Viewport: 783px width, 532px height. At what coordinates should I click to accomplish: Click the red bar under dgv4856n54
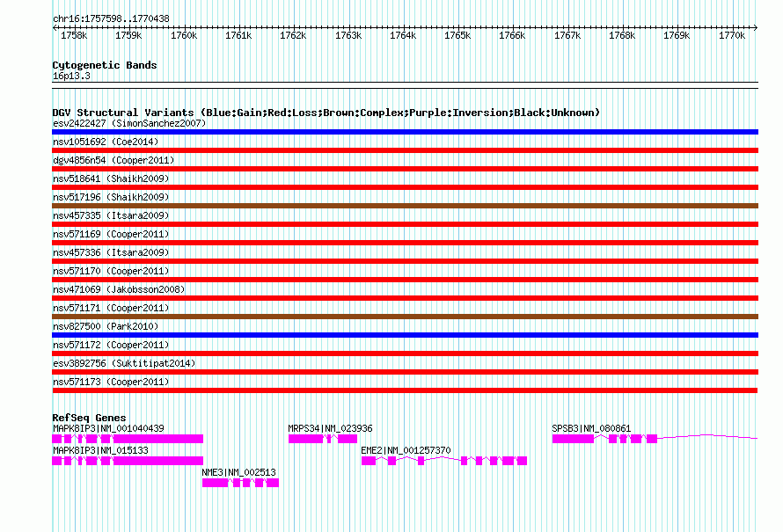click(405, 169)
